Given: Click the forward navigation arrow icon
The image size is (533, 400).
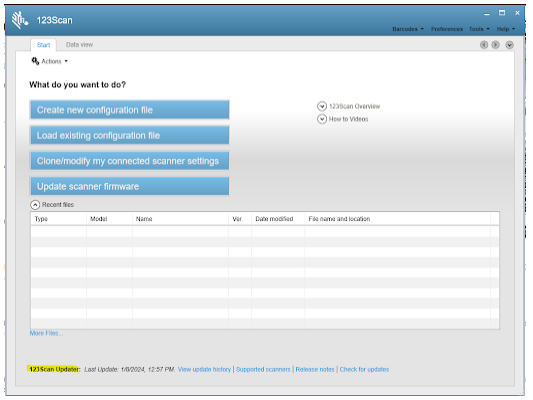Looking at the screenshot, I should coord(496,45).
